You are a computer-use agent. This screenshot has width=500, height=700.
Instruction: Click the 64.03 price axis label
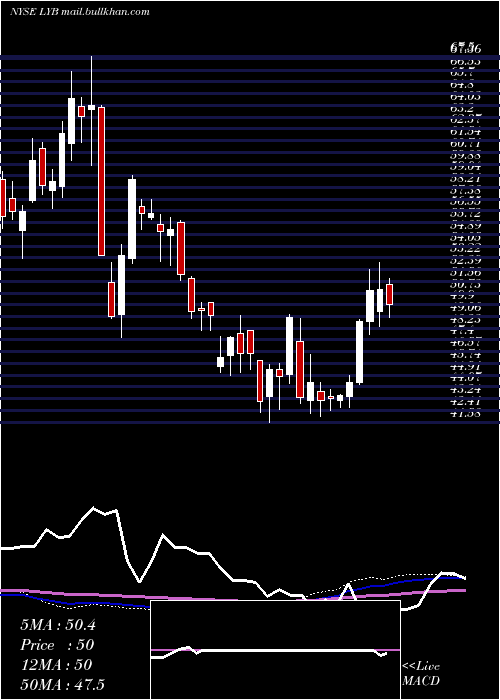[x=465, y=97]
